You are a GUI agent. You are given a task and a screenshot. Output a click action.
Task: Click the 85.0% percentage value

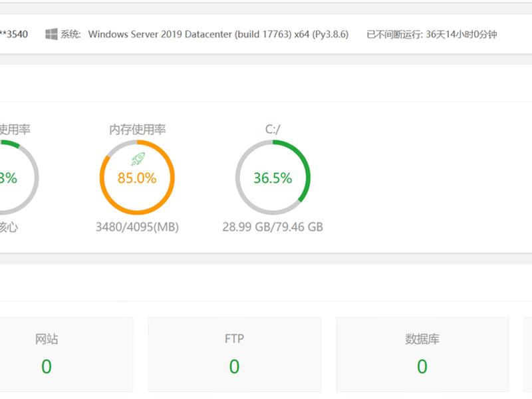pos(137,178)
